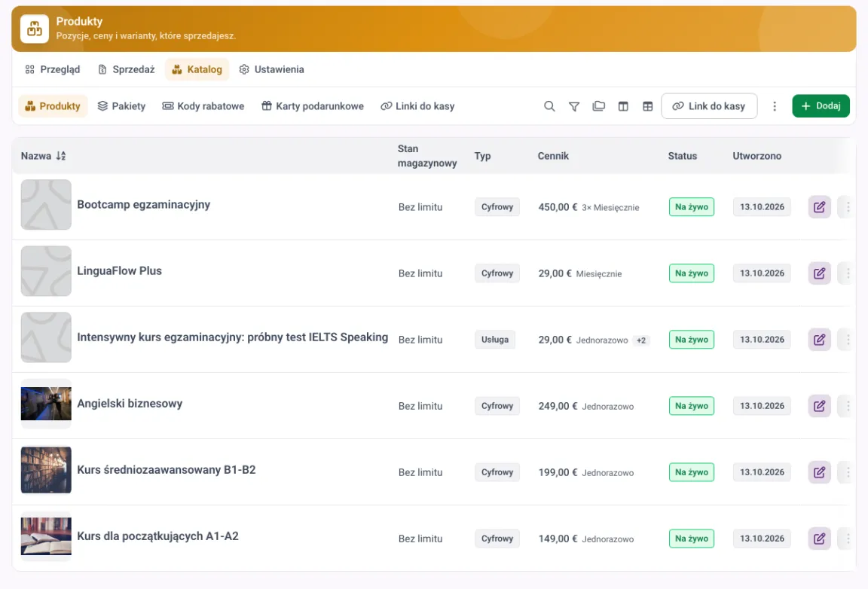Click the Usługa type badge
868x589 pixels.
tap(495, 340)
